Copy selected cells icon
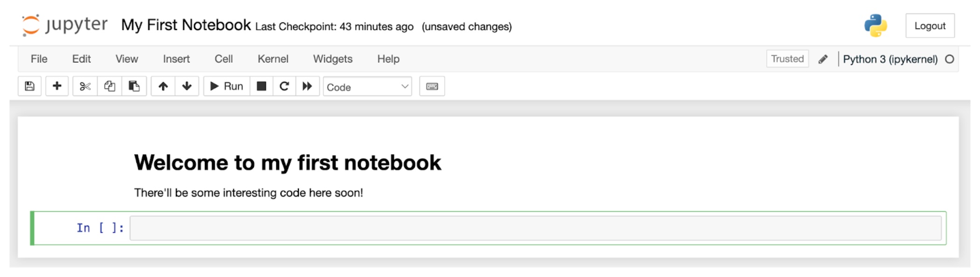980x277 pixels. [110, 86]
